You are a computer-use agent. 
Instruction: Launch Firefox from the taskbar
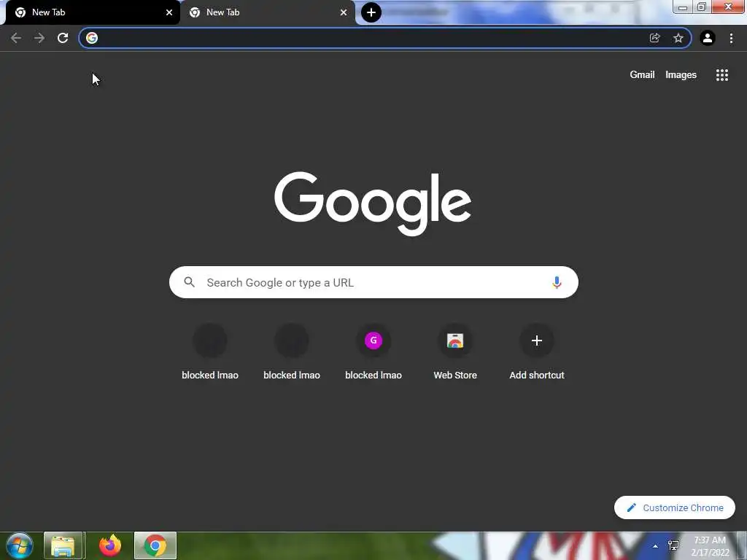click(x=110, y=545)
